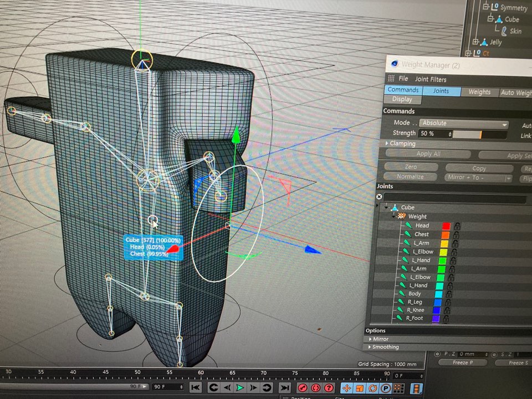Viewport: 532px width, 399px height.
Task: Click the R_Foot joint icon
Action: 400,318
